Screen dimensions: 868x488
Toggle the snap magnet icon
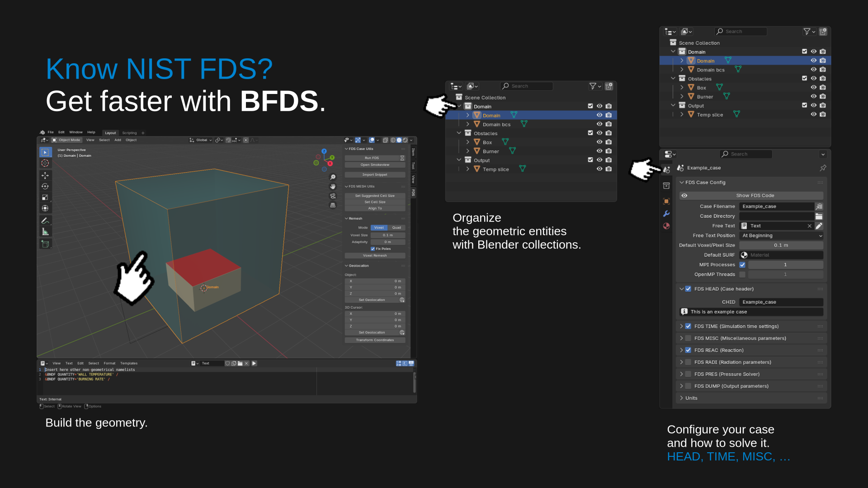coord(228,140)
